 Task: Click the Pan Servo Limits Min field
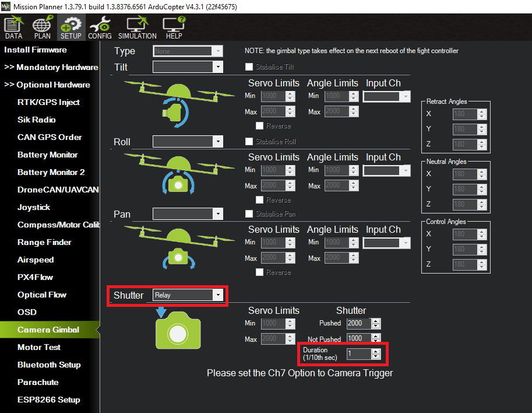[273, 242]
